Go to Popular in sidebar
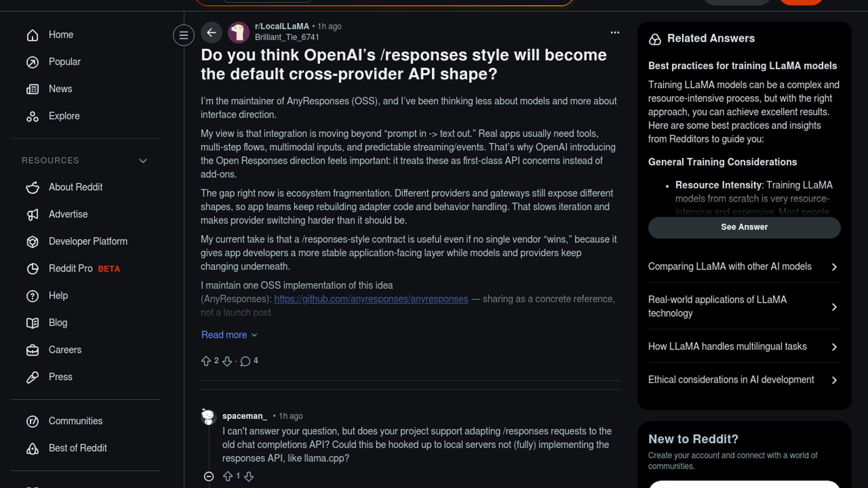This screenshot has width=868, height=488. [64, 62]
